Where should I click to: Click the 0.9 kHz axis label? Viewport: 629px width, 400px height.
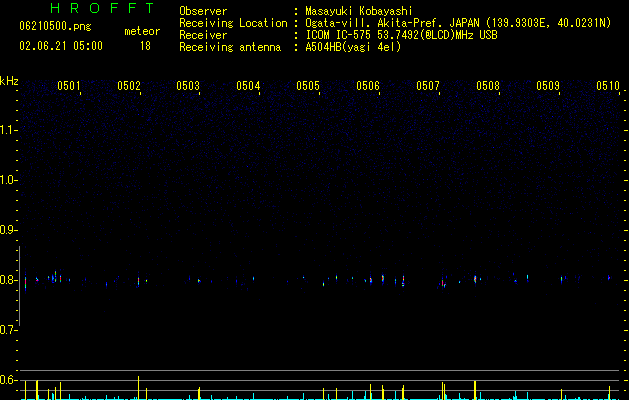point(8,230)
